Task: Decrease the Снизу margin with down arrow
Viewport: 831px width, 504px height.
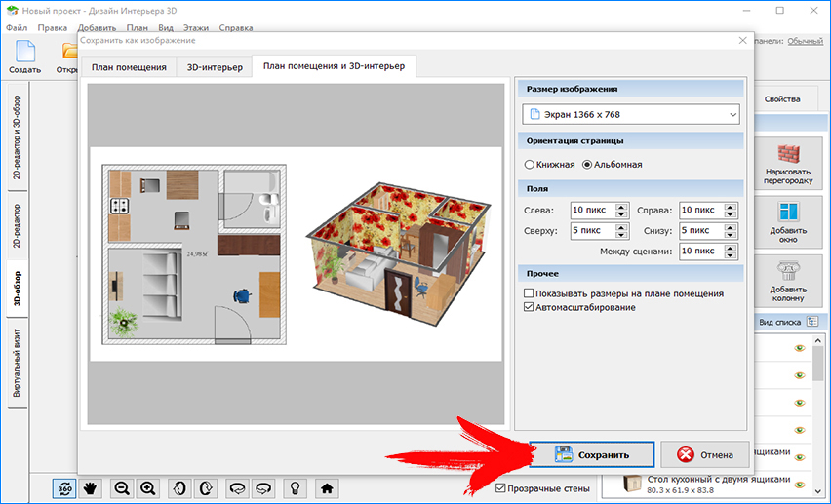Action: point(731,235)
